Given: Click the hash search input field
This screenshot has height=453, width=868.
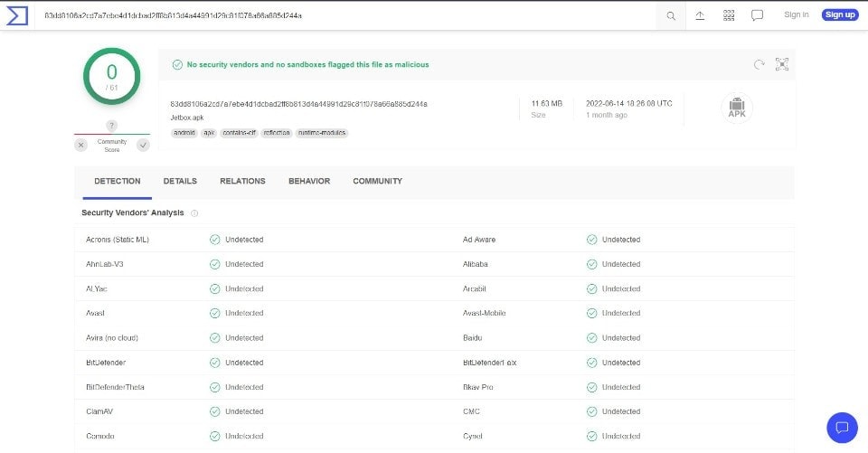Looking at the screenshot, I should pos(346,15).
